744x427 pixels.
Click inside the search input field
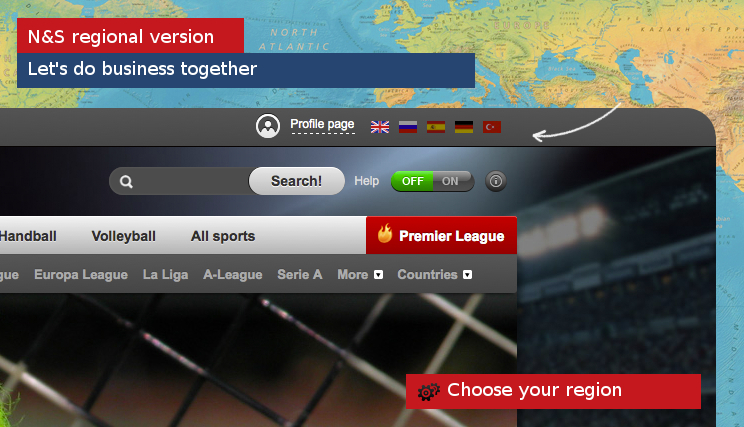pyautogui.click(x=191, y=181)
